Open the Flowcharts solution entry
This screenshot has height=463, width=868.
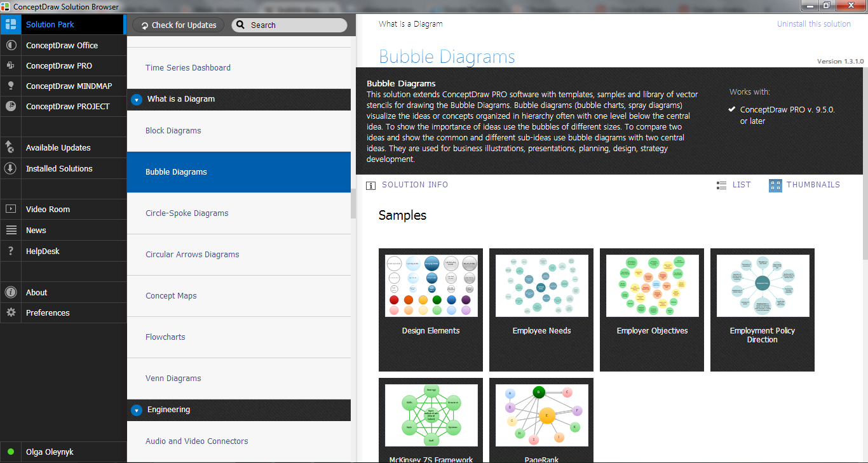[x=165, y=337]
